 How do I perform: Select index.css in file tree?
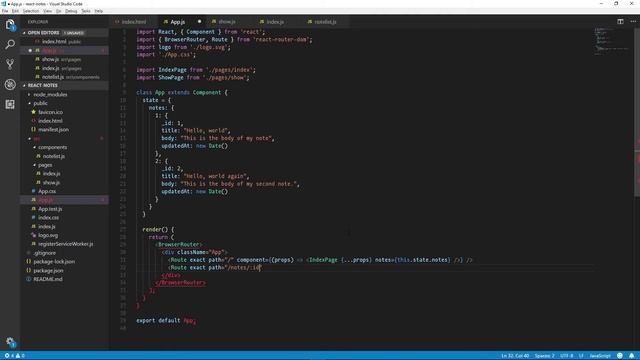click(64, 218)
